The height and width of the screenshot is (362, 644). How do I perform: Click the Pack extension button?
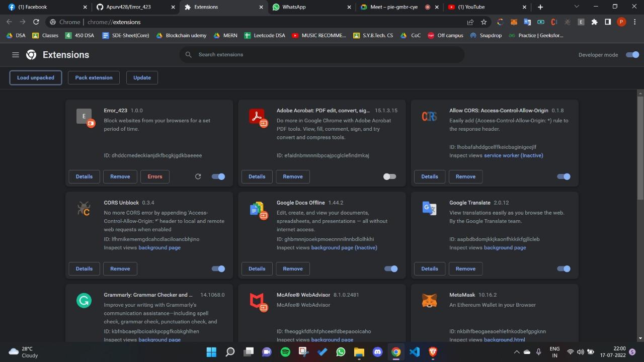point(94,77)
